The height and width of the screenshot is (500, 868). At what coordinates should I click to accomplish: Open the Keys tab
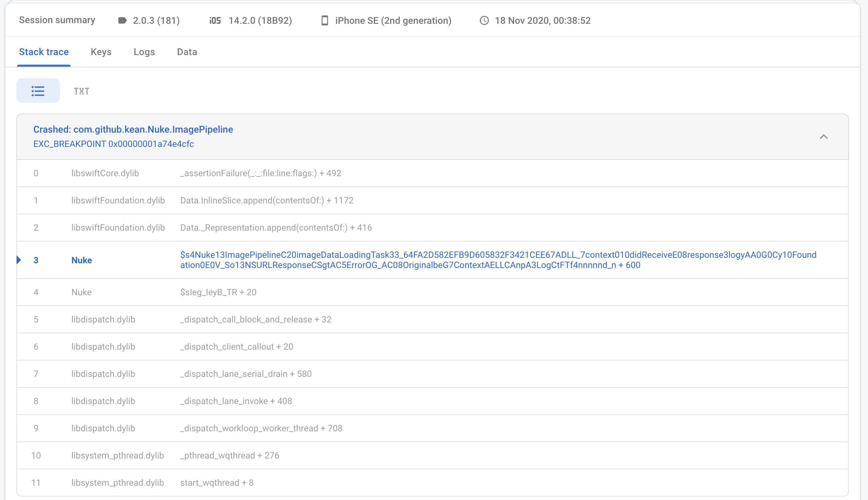pyautogui.click(x=101, y=52)
